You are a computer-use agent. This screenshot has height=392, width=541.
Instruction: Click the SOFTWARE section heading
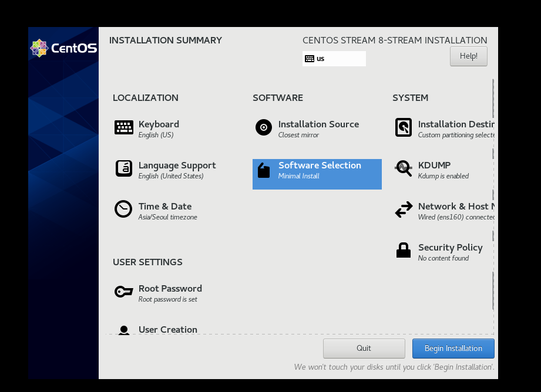point(278,98)
